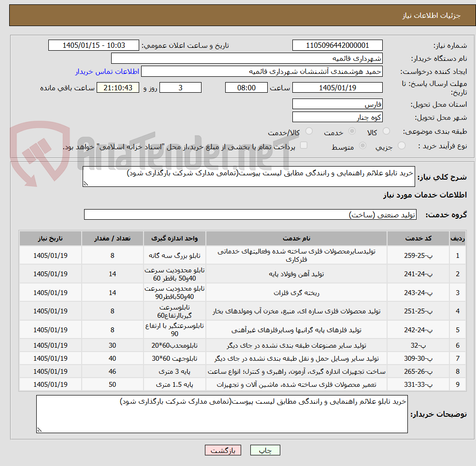Select the متوسط purchase type radio
The height and width of the screenshot is (466, 476).
click(362, 146)
